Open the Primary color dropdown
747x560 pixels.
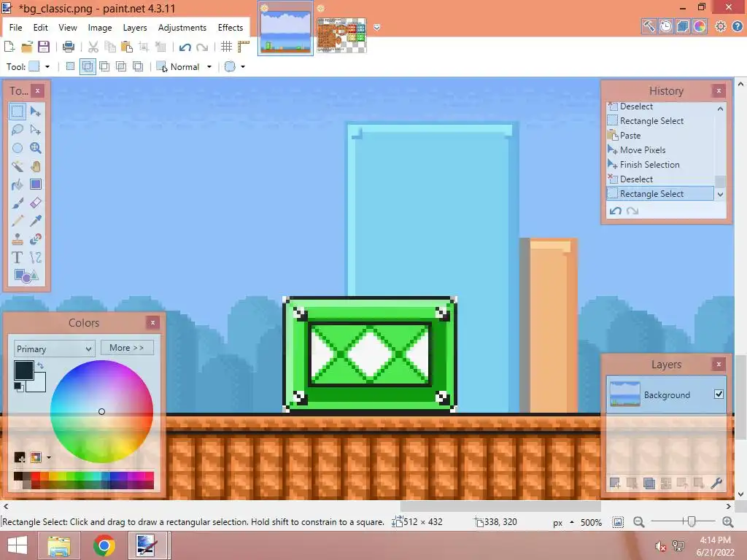click(54, 349)
